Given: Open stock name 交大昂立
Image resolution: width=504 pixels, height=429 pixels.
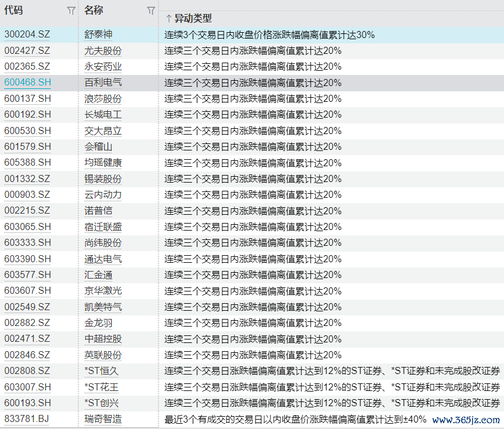Looking at the screenshot, I should pos(103,131).
